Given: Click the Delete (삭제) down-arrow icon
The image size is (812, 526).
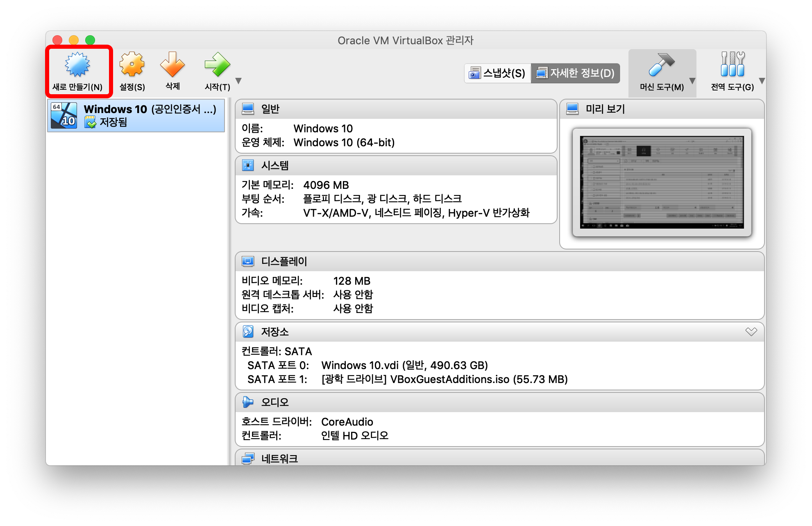Looking at the screenshot, I should click(172, 65).
